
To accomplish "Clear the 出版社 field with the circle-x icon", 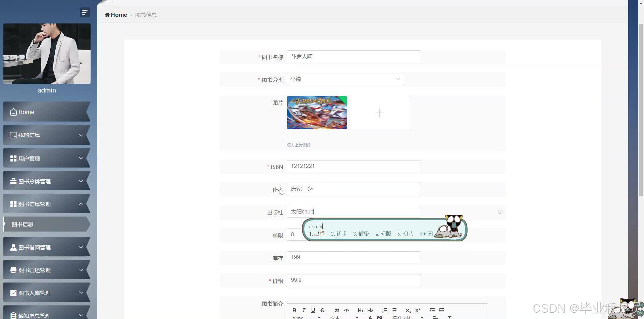I will 500,212.
